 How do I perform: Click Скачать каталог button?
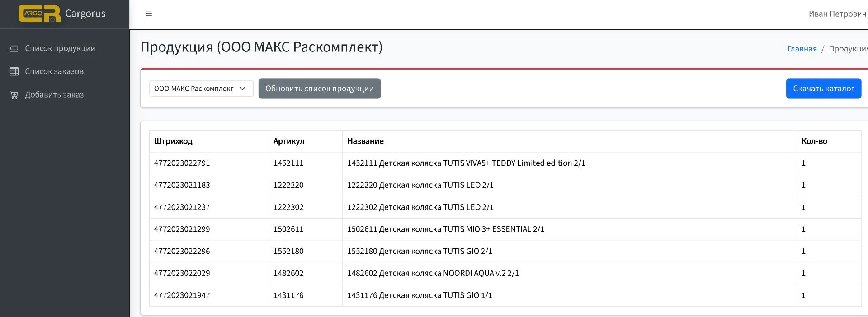click(824, 89)
